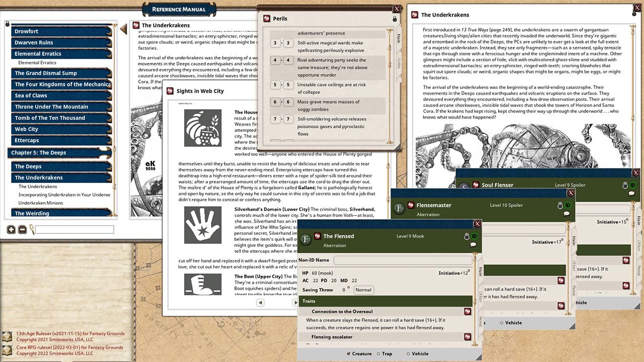Viewport: 644px width, 362px height.
Task: Click the link icon beside The Flensed name
Action: point(317,236)
